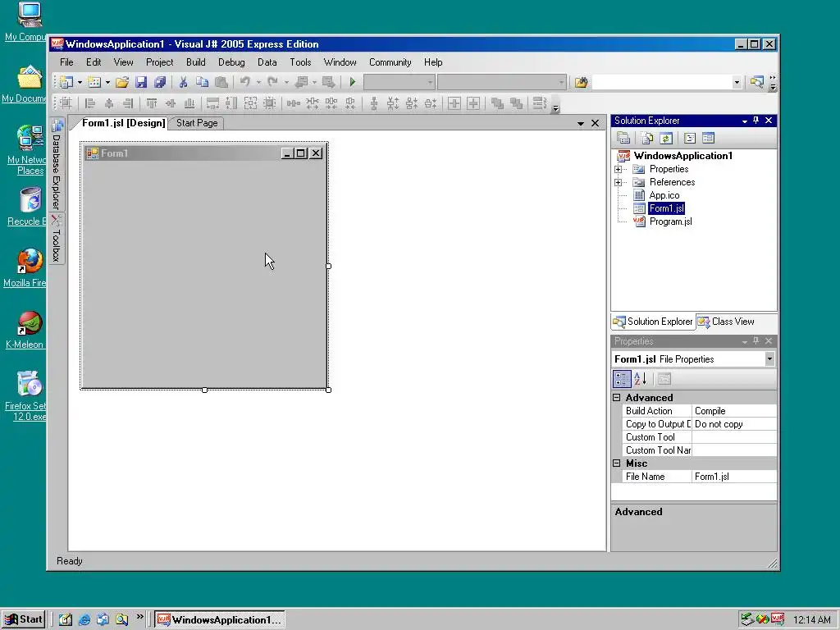840x630 pixels.
Task: Select WindowsApplication1 project node
Action: coord(683,156)
